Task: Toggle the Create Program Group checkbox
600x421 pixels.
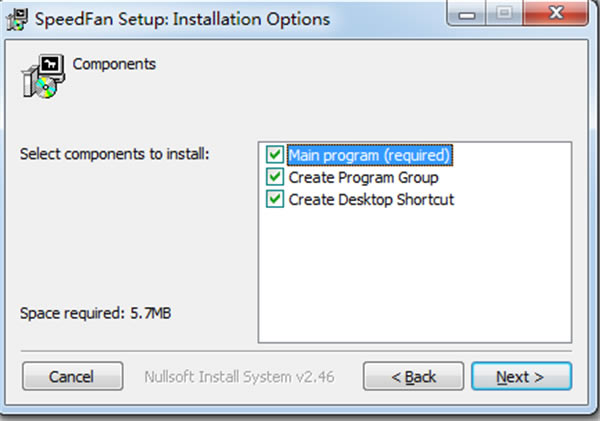Action: tap(275, 177)
